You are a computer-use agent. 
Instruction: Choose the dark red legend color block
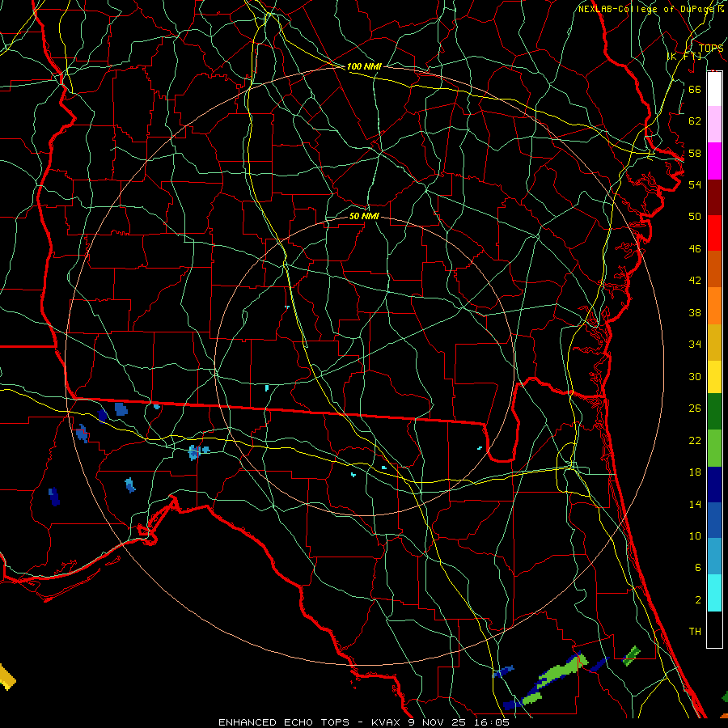(x=714, y=197)
